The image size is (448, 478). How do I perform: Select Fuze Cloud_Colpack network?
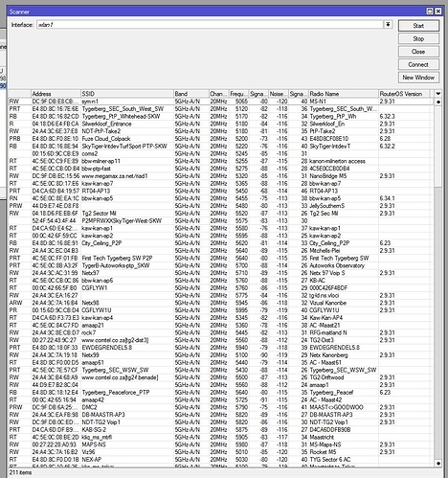point(221,139)
